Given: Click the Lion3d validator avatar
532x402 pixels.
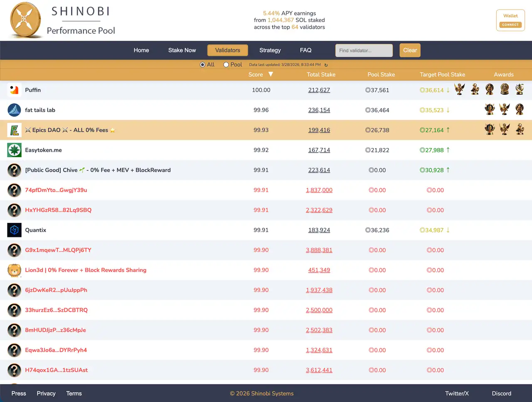Looking at the screenshot, I should point(14,270).
